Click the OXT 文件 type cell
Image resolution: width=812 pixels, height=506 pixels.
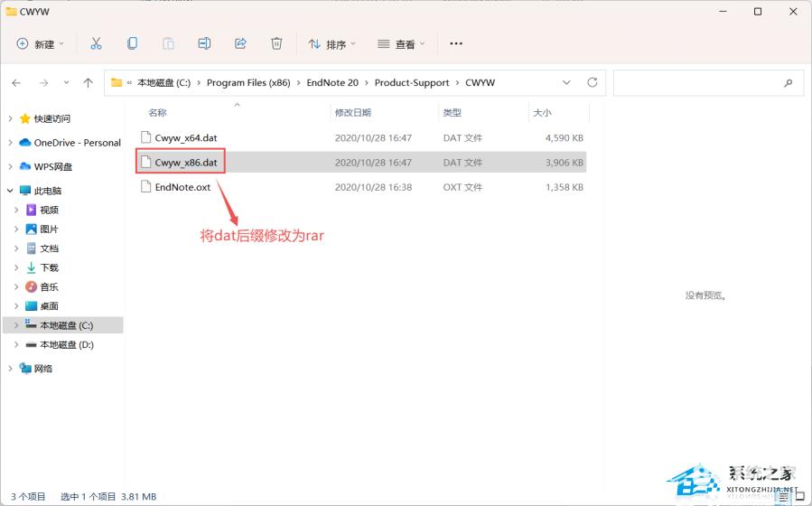462,187
